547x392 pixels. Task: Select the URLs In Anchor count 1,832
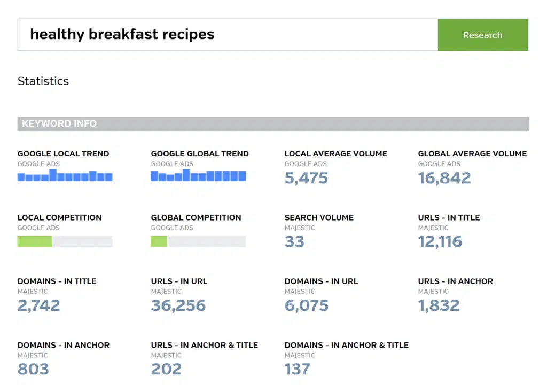point(439,305)
